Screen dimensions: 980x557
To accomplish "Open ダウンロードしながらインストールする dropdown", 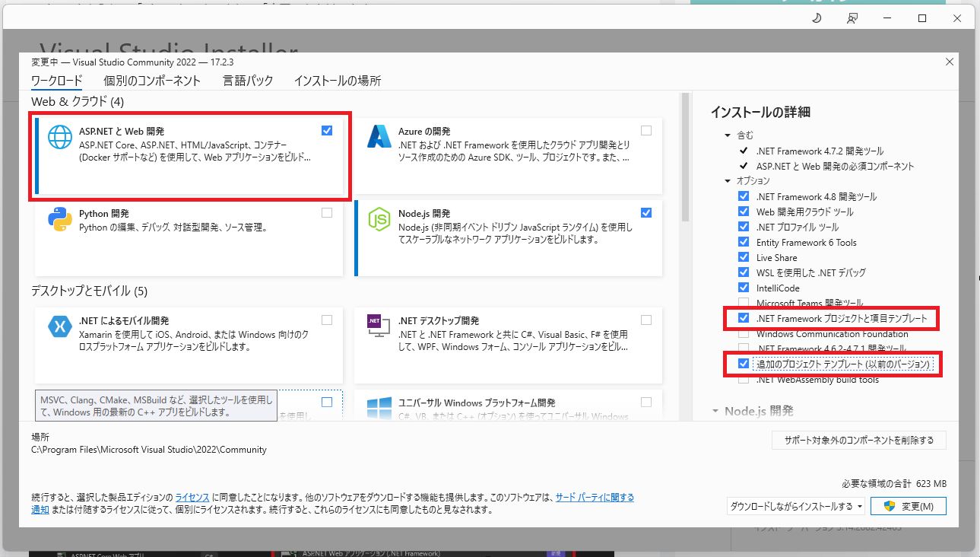I will 797,506.
